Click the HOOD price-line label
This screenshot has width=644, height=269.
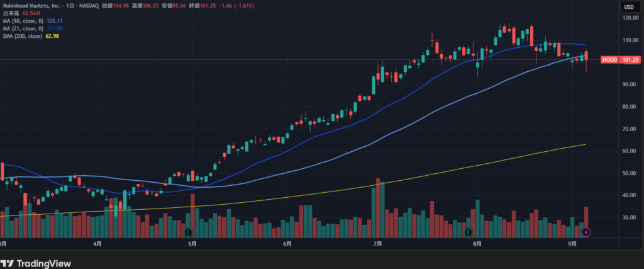tap(609, 60)
